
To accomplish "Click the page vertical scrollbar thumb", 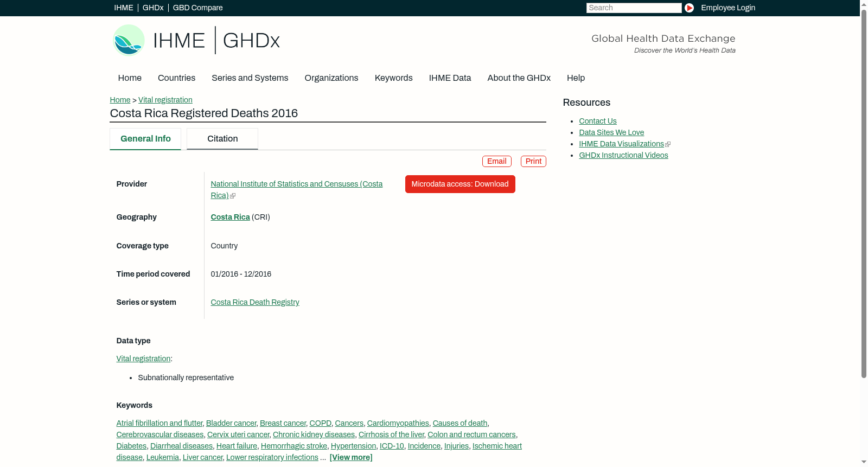I will (x=864, y=194).
